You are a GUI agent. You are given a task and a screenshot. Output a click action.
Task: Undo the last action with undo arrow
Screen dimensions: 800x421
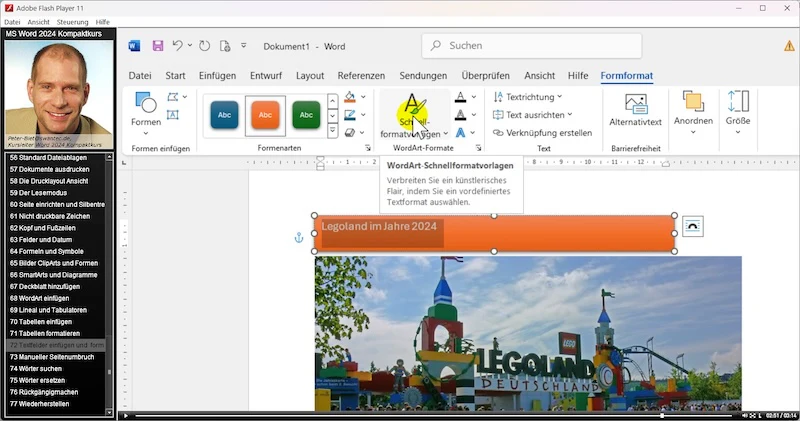[x=178, y=45]
